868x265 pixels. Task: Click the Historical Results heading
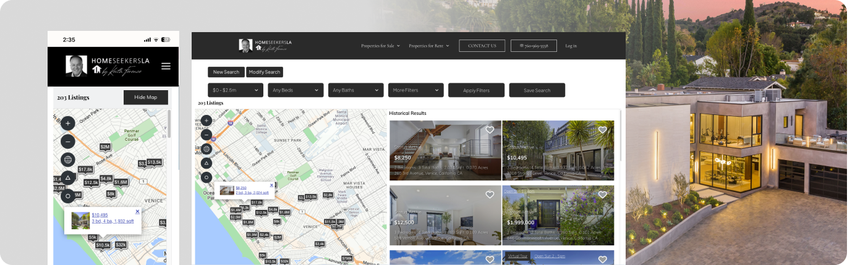click(x=408, y=113)
